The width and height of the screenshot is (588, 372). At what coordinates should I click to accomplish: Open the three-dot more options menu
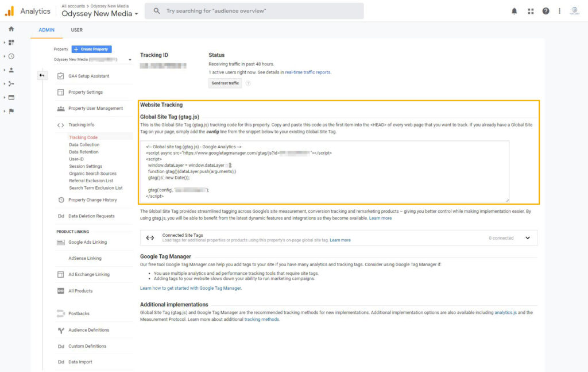pos(559,11)
